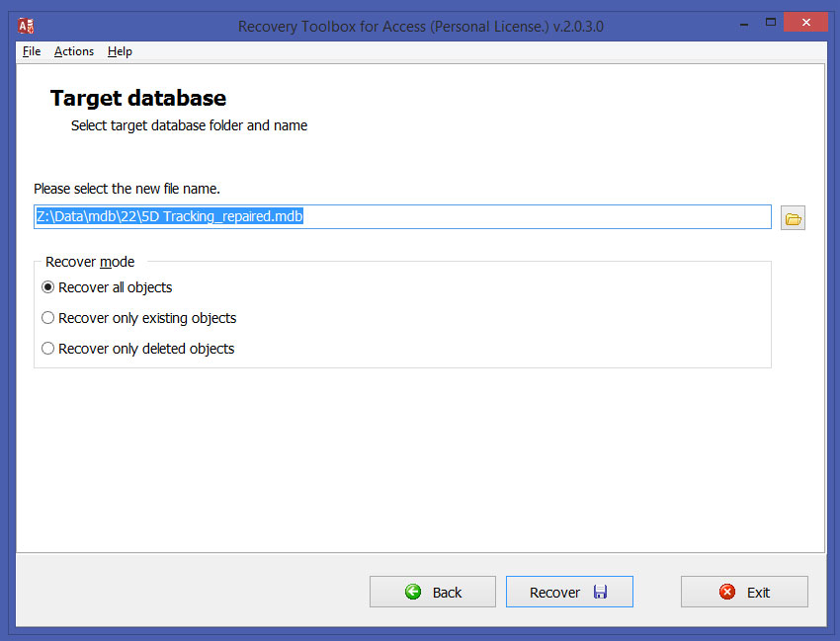Viewport: 840px width, 641px height.
Task: Click 'Please select the new file name.' label
Action: (x=126, y=189)
